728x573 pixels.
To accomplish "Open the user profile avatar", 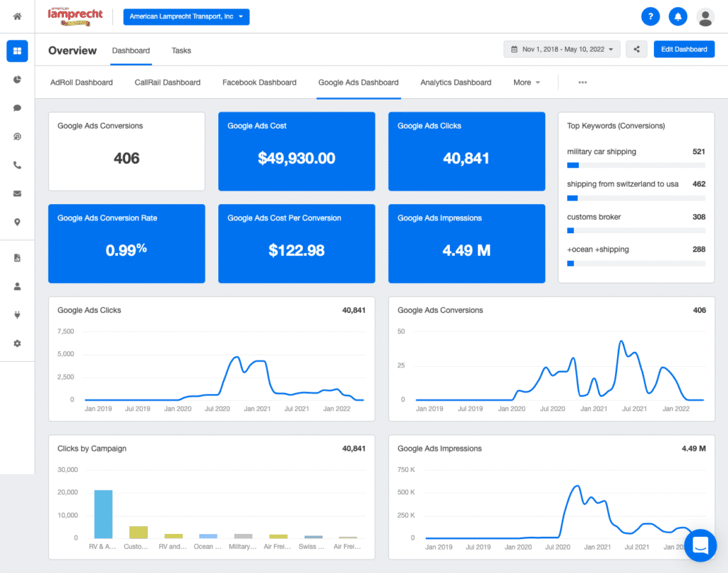I will pyautogui.click(x=705, y=17).
